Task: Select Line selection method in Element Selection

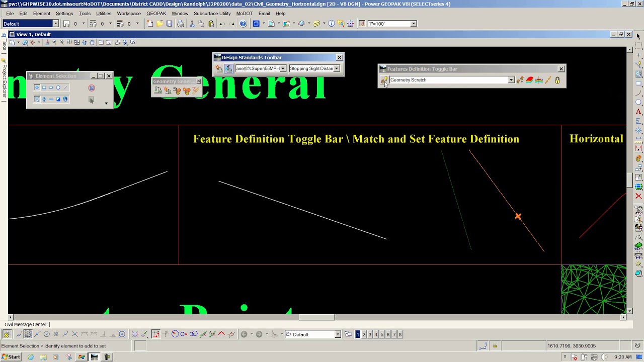Action: pyautogui.click(x=65, y=87)
